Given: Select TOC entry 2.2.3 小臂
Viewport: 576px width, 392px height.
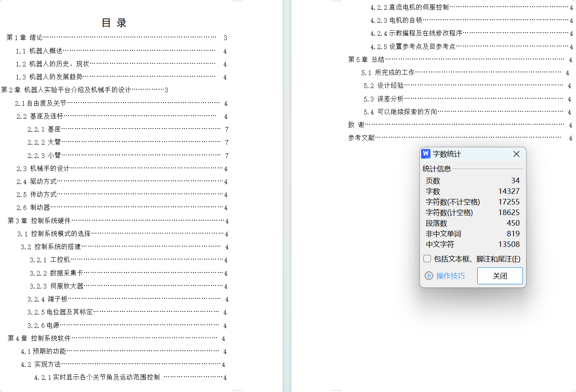Looking at the screenshot, I should pyautogui.click(x=128, y=156).
